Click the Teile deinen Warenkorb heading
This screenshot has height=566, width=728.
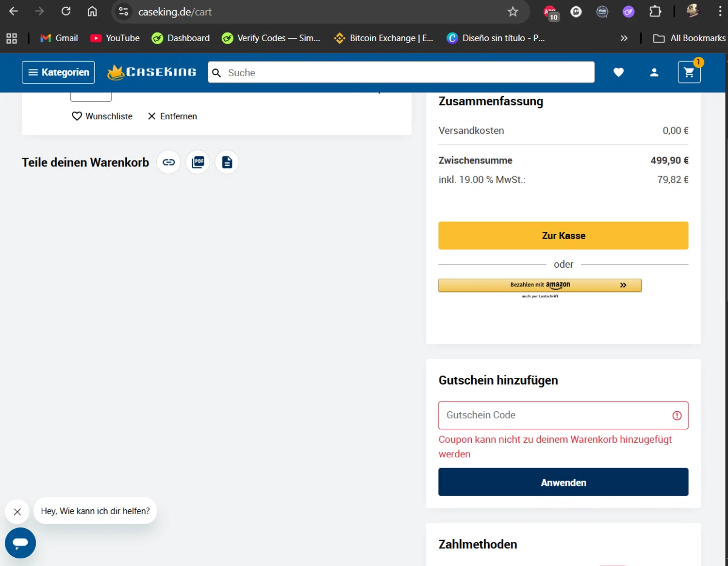point(85,162)
